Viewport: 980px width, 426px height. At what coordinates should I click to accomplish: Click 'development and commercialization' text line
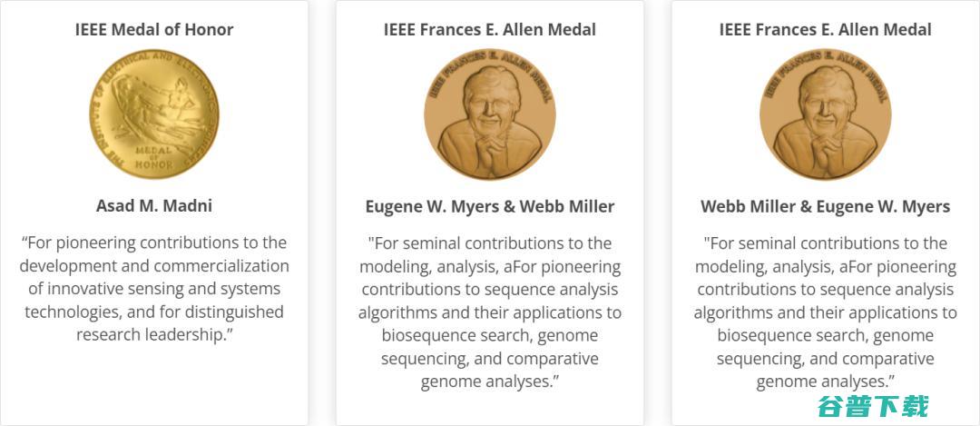153,266
